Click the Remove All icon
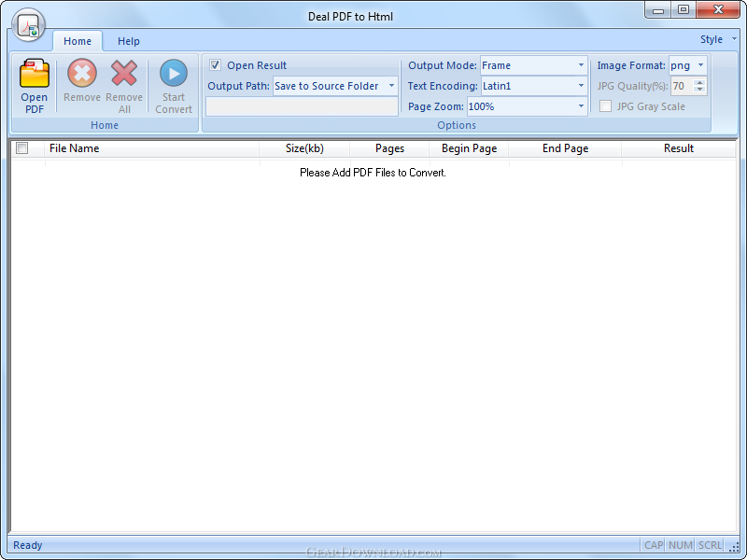747x560 pixels. coord(124,75)
